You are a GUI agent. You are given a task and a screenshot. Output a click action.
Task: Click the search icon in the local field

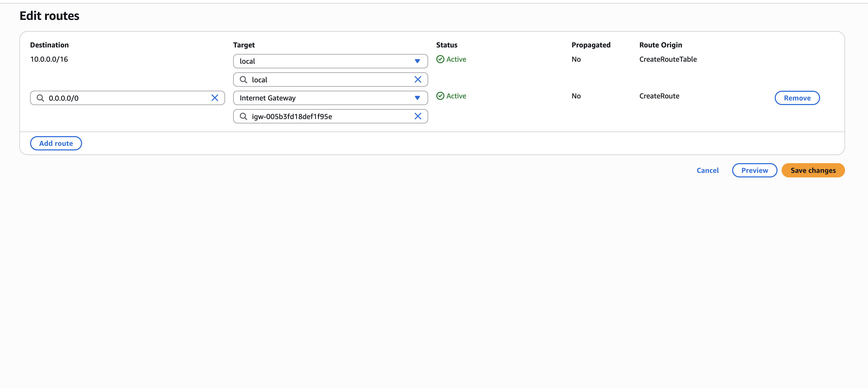click(x=243, y=80)
